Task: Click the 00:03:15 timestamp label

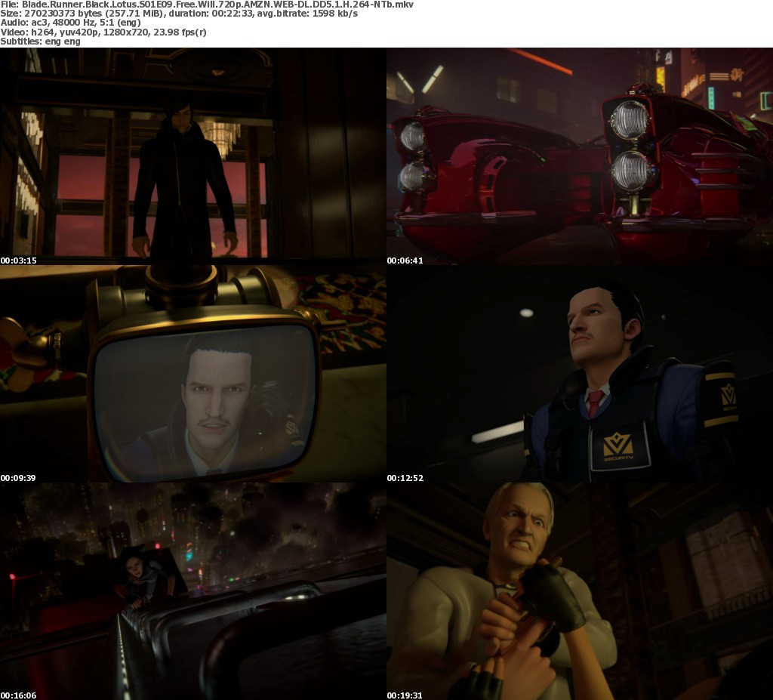Action: point(19,261)
